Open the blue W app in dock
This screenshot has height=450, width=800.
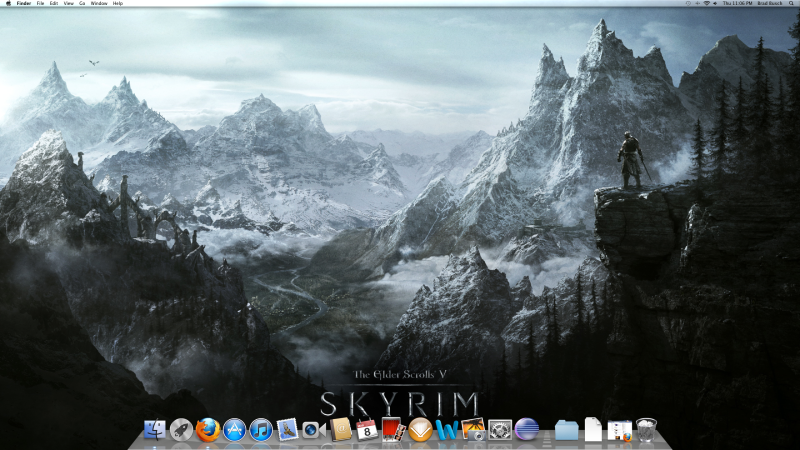[447, 431]
